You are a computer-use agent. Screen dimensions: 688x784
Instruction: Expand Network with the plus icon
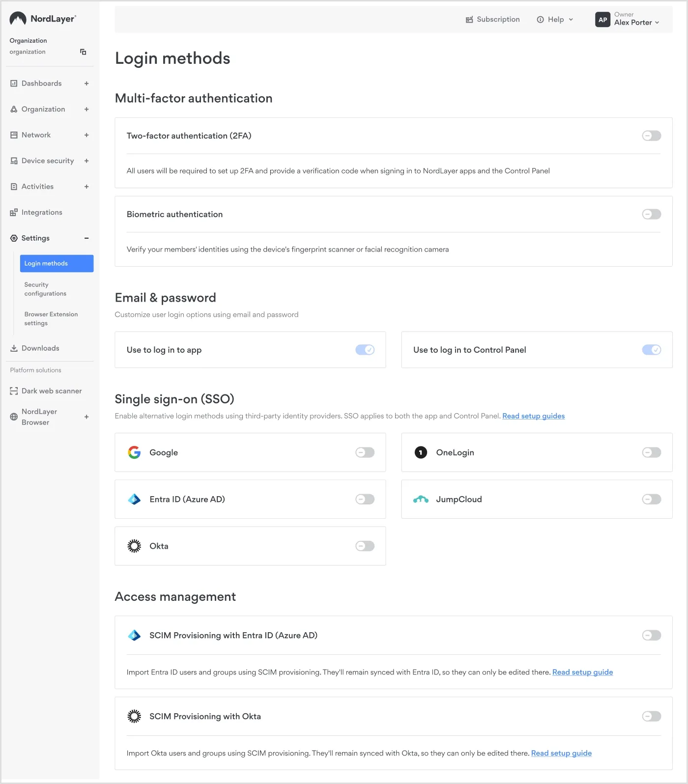pos(86,135)
